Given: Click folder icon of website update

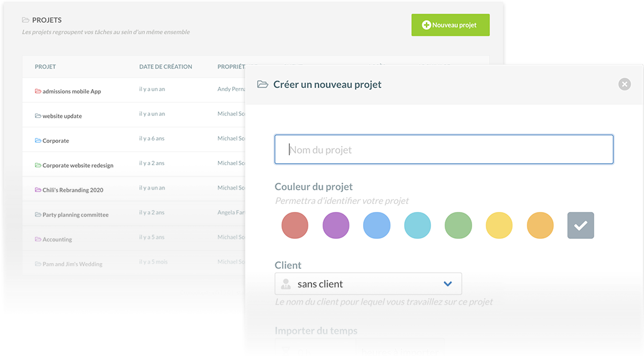Looking at the screenshot, I should (38, 115).
